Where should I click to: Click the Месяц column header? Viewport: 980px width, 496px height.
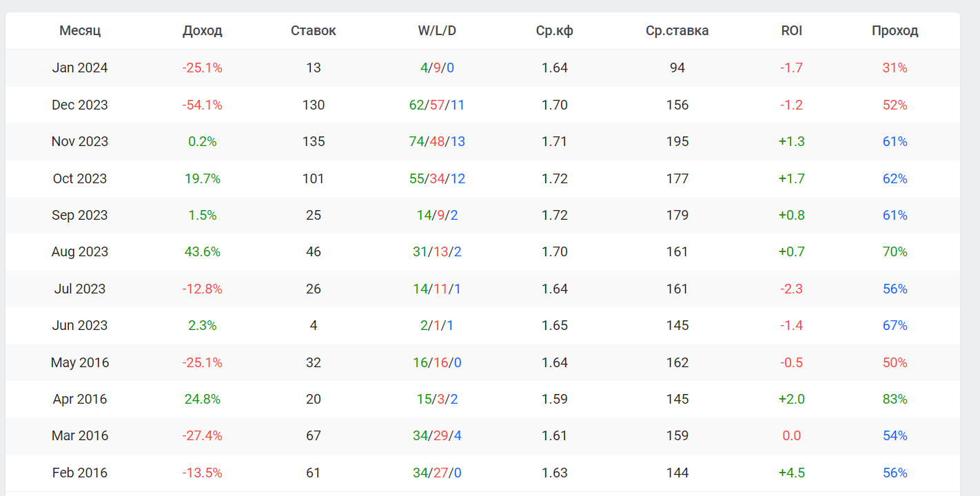coord(80,31)
